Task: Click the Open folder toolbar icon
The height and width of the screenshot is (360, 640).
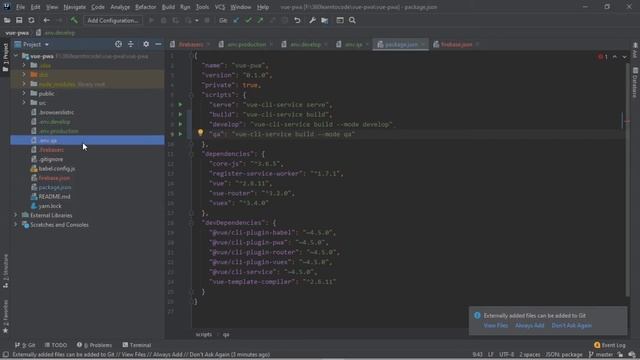Action: click(x=7, y=20)
